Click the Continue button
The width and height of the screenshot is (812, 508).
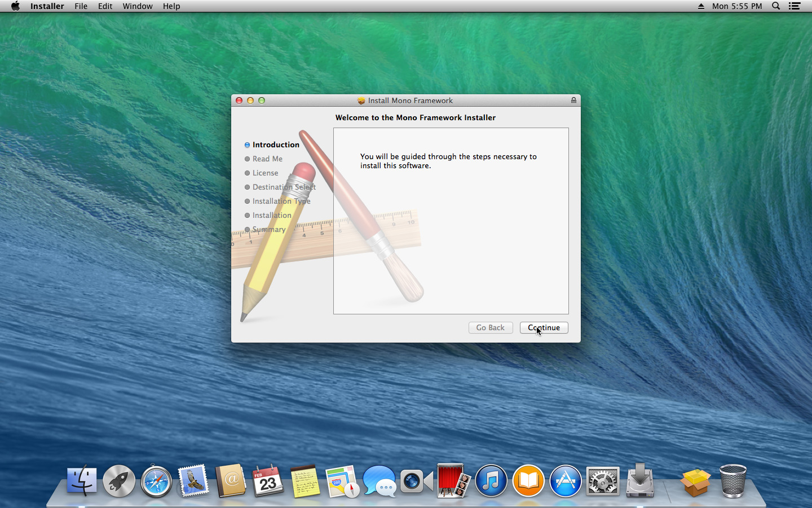click(x=544, y=328)
